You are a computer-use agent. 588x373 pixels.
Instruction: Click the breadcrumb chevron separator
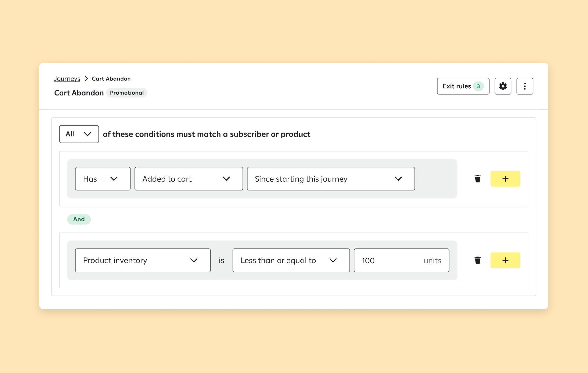(x=86, y=79)
